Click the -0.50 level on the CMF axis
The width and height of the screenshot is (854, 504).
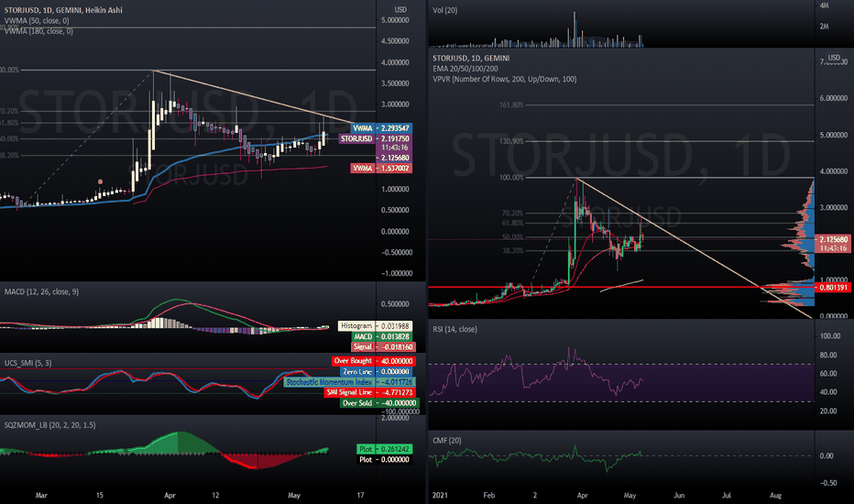click(828, 483)
